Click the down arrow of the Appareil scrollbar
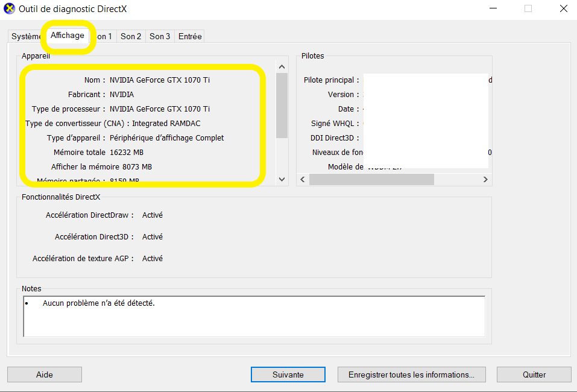Screen dimensions: 577x392 click(x=282, y=179)
